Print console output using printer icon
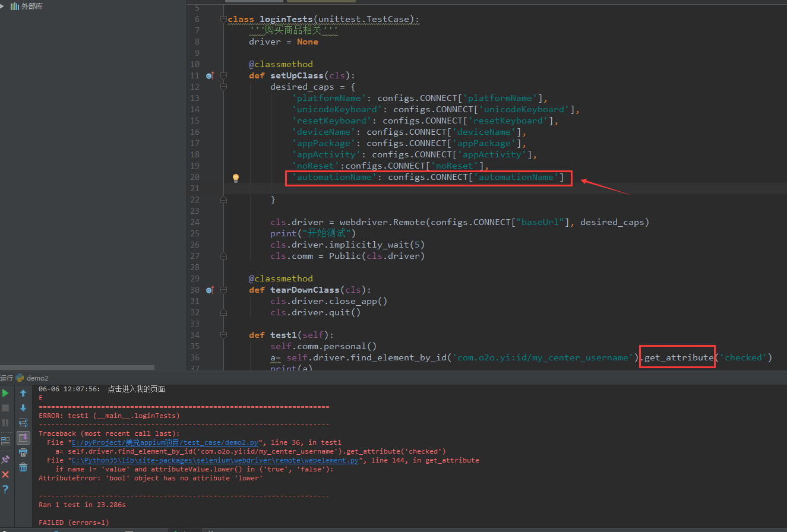This screenshot has width=787, height=532. [x=23, y=453]
